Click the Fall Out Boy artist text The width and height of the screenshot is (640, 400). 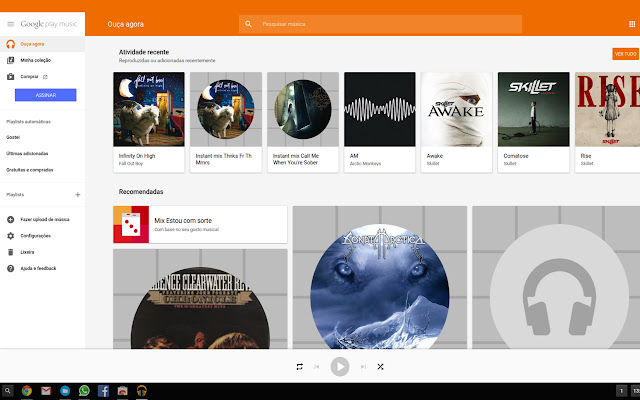[131, 164]
